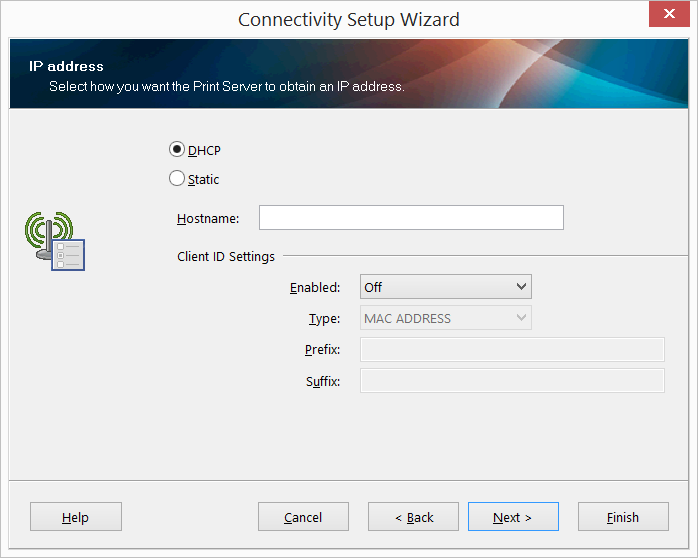Click the Type label
The width and height of the screenshot is (698, 558).
tap(325, 319)
